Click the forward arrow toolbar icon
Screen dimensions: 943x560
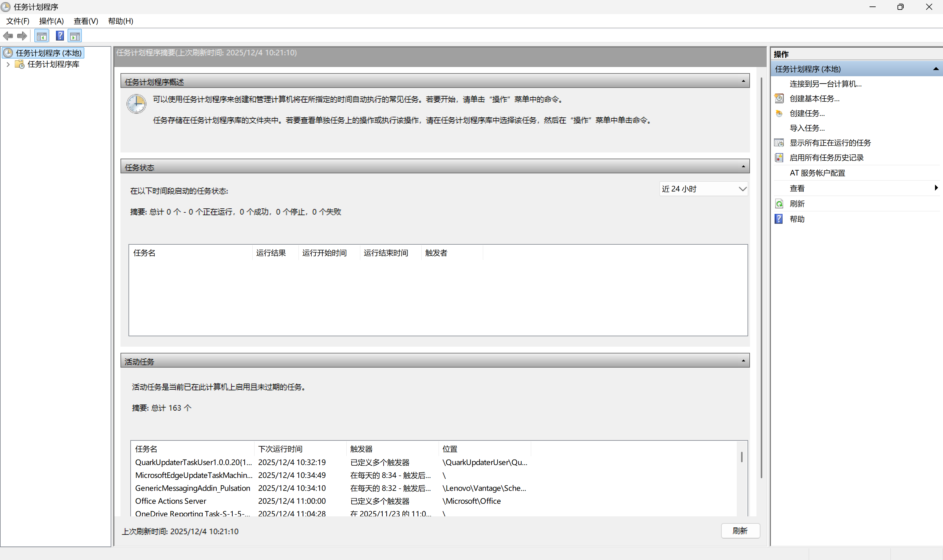[22, 36]
